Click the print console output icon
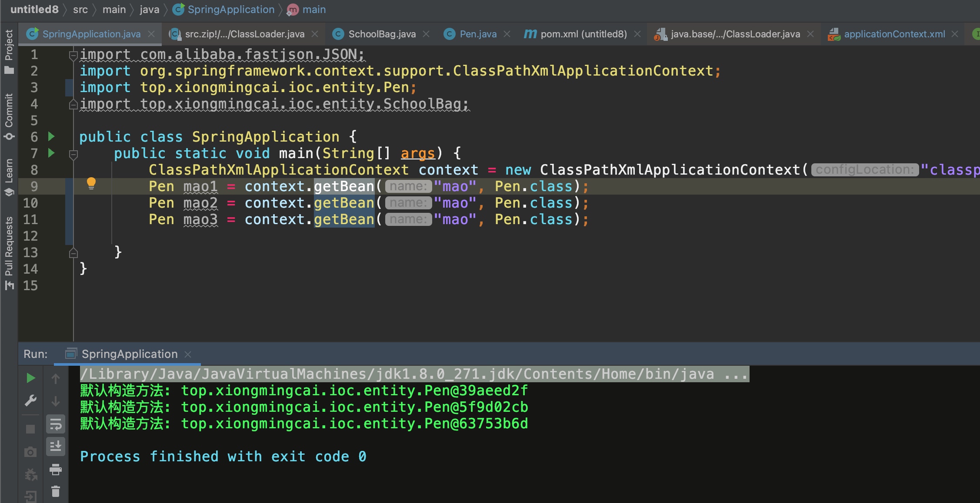 coord(56,469)
